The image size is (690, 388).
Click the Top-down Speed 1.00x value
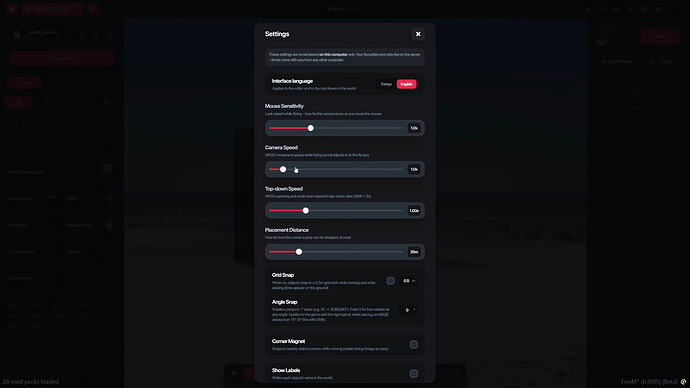[x=414, y=211]
